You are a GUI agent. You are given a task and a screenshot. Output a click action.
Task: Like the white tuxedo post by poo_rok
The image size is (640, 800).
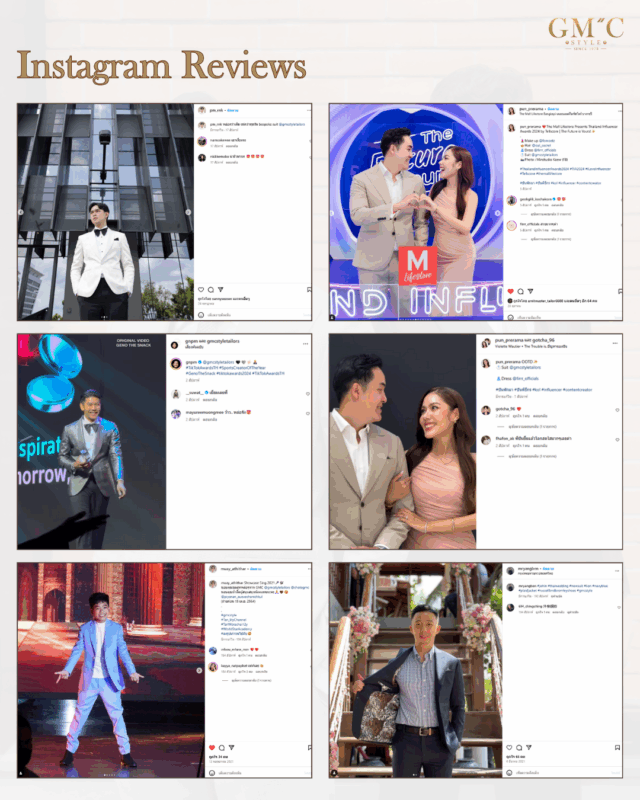[200, 290]
